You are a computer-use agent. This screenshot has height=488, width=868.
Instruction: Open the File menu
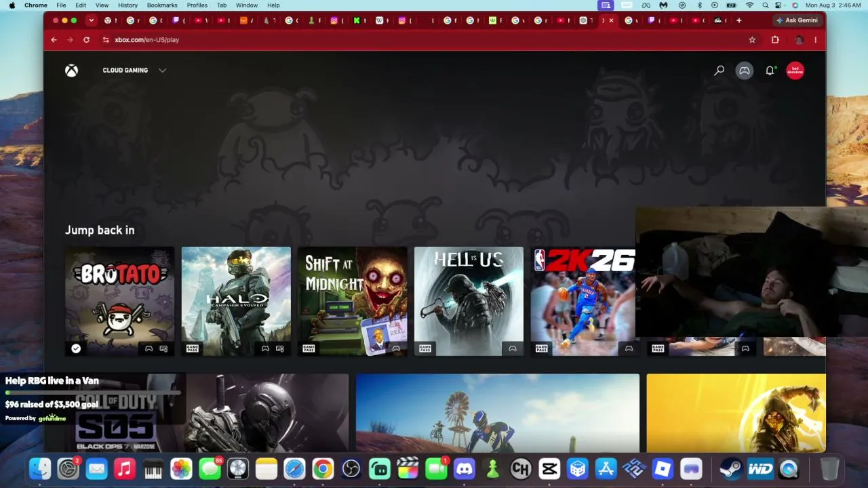click(61, 5)
